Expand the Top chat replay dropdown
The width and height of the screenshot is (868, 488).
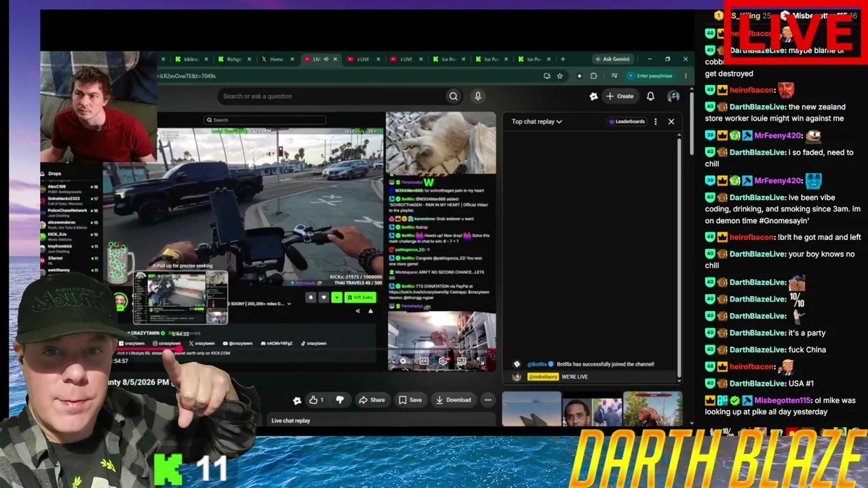point(536,121)
